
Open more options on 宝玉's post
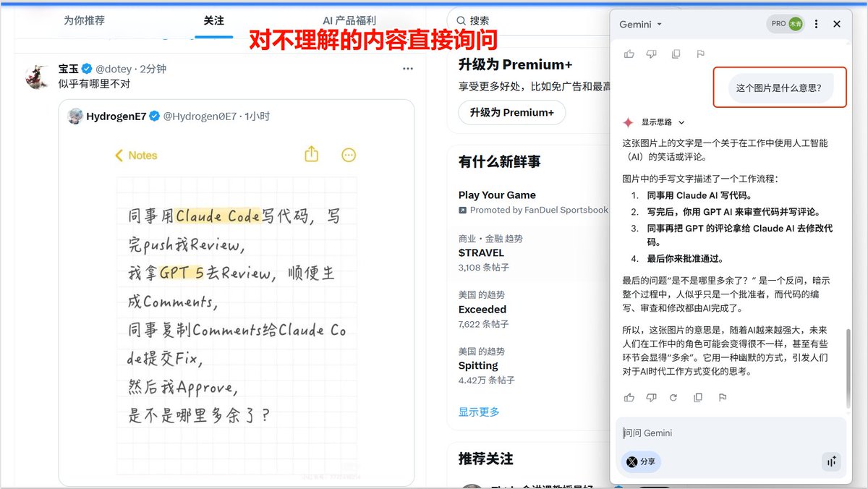408,69
